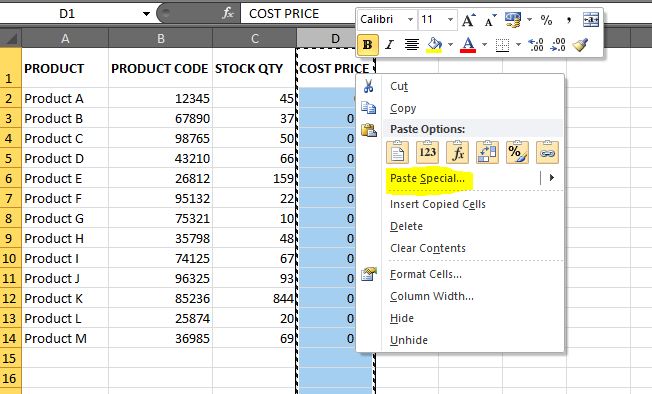Viewport: 652px width, 394px height.
Task: Click the fx Insert Function button
Action: click(x=227, y=14)
